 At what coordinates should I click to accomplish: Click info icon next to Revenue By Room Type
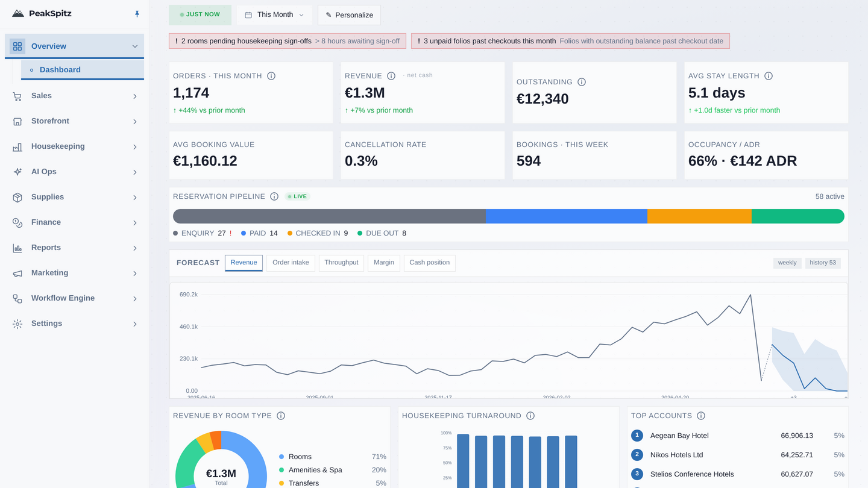[x=281, y=416]
